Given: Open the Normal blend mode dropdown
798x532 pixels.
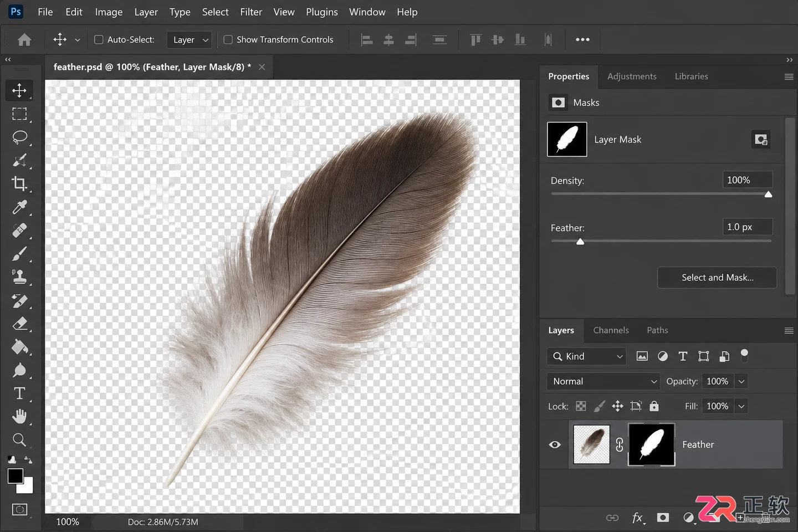Looking at the screenshot, I should coord(603,381).
